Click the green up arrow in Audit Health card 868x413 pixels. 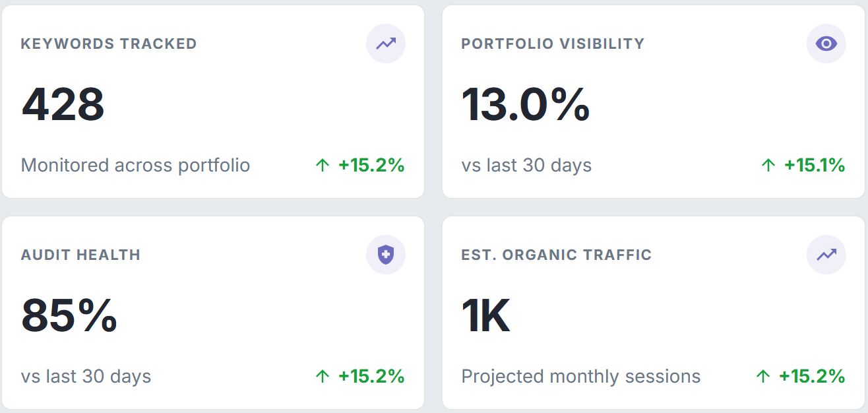(x=322, y=377)
